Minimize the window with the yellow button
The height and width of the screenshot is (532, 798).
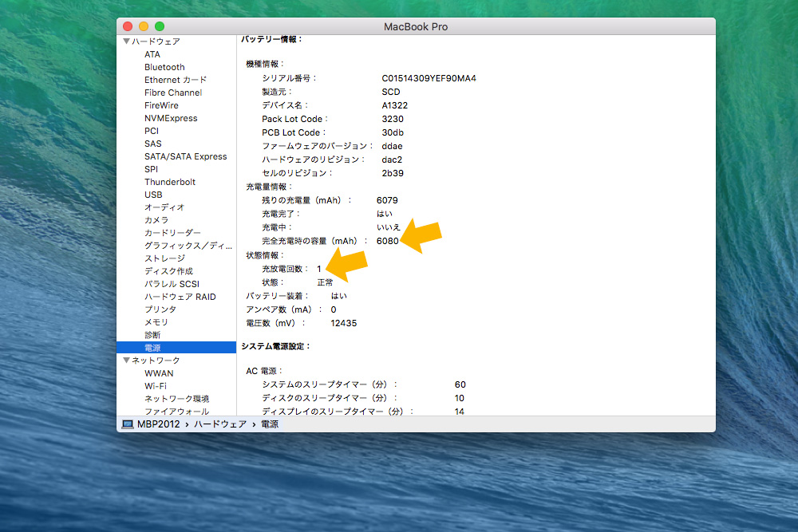click(x=144, y=26)
